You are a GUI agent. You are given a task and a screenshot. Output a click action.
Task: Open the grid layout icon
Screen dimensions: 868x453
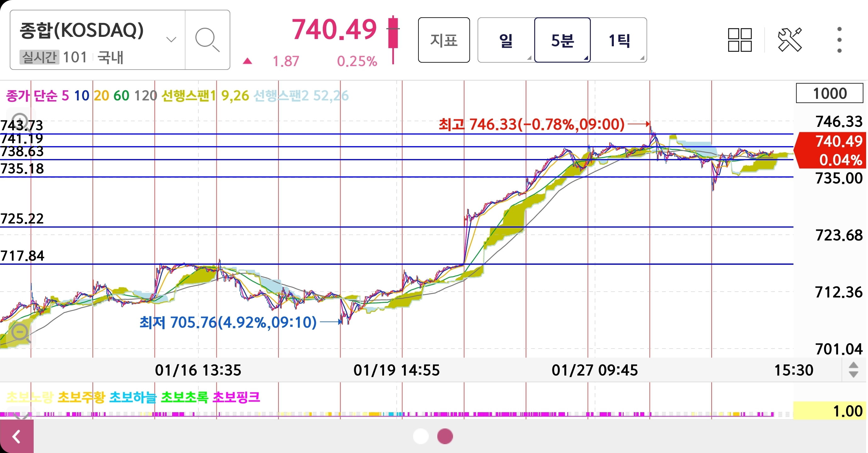740,40
